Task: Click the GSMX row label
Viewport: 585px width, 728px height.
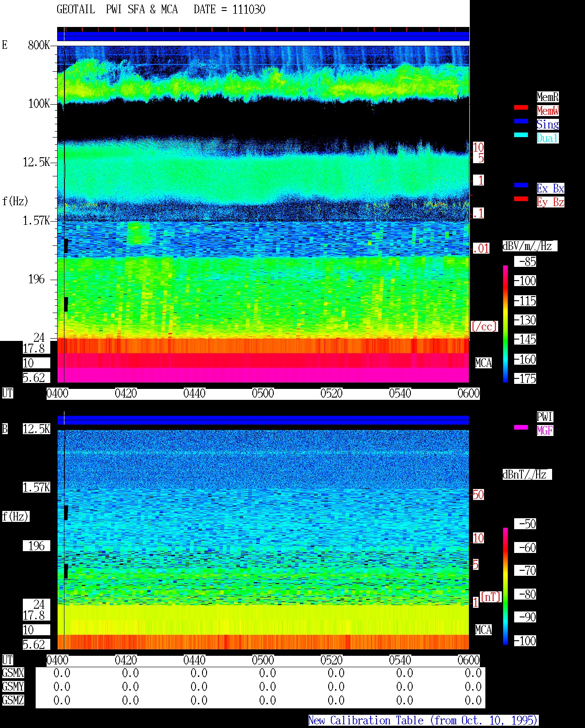Action: pyautogui.click(x=13, y=673)
